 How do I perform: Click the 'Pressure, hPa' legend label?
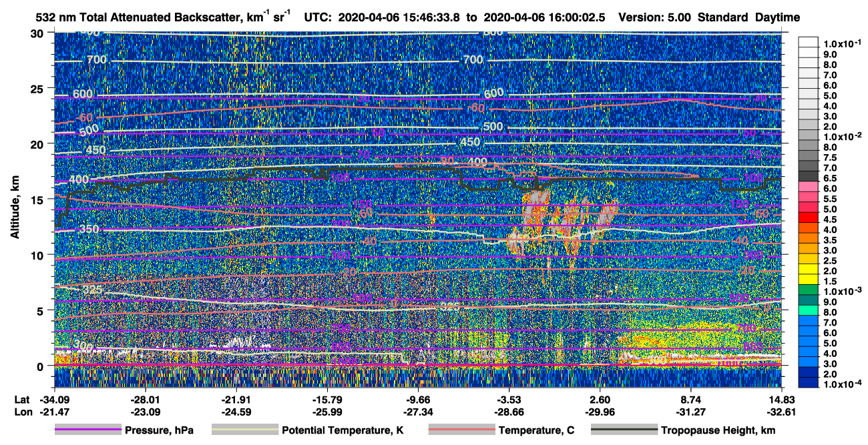coord(159,430)
